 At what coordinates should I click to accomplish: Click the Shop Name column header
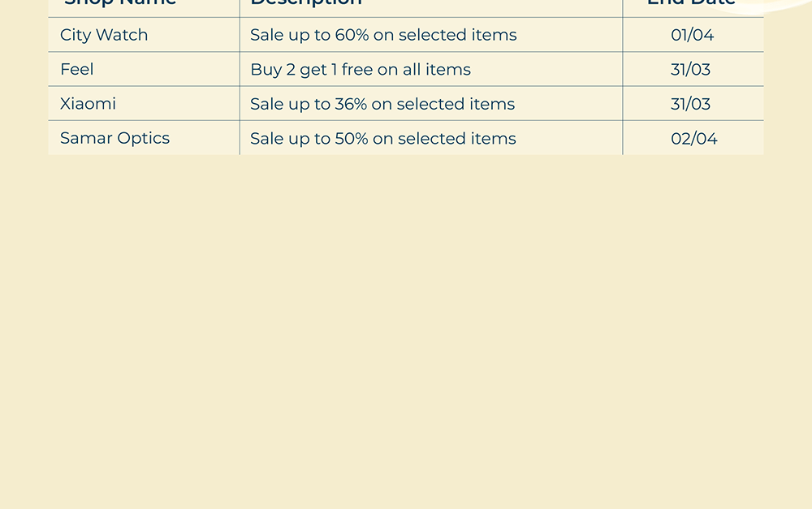[x=120, y=3]
